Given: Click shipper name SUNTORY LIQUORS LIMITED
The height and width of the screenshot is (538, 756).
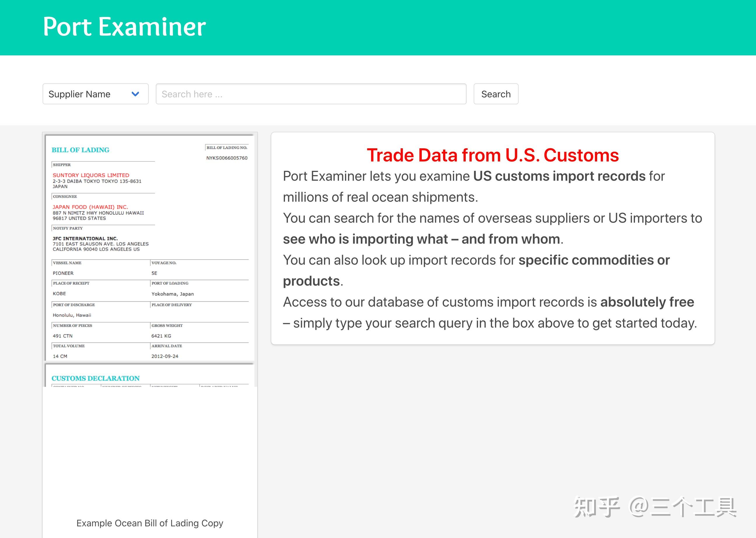Looking at the screenshot, I should point(91,175).
